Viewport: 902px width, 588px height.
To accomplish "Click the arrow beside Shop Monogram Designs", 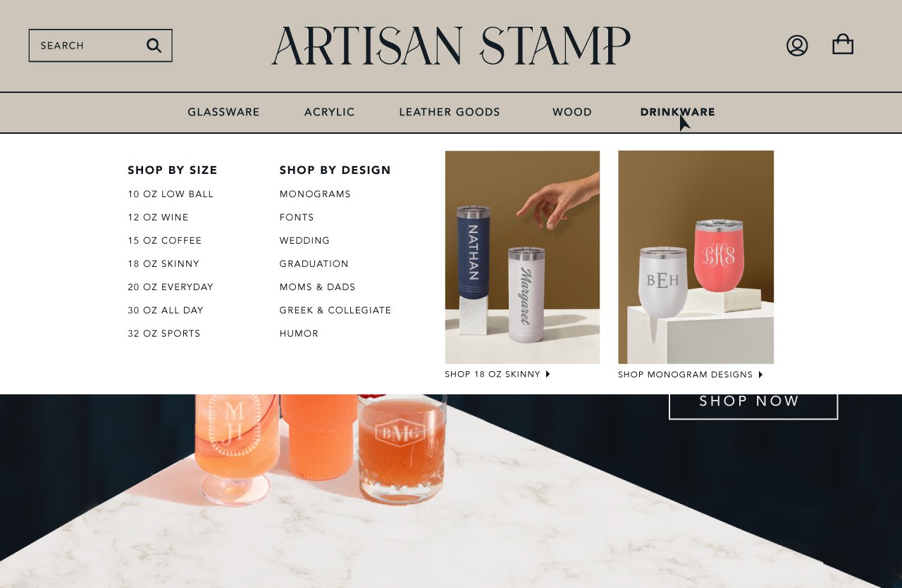I will tap(760, 375).
